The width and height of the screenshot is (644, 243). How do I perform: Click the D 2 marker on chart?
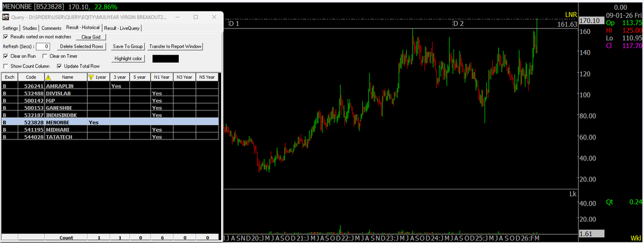(458, 24)
